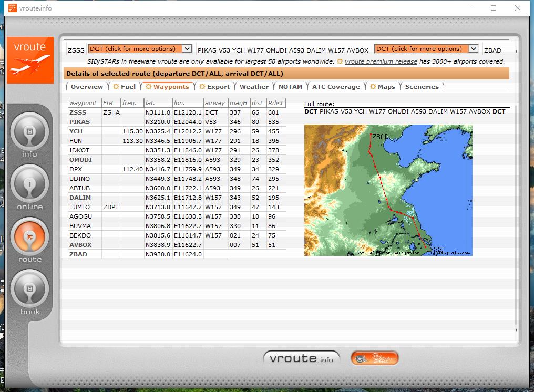Click the vroute.info bottom logo button

[x=301, y=359]
